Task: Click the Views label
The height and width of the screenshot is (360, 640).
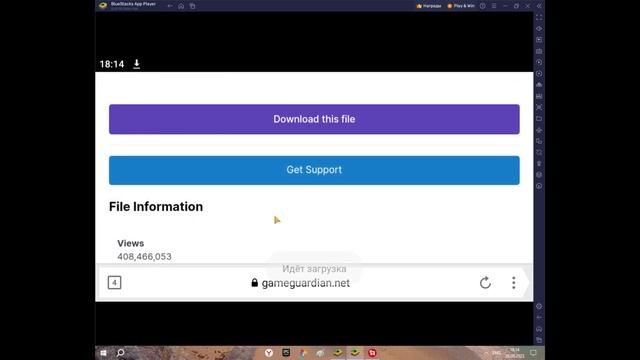Action: tap(131, 243)
